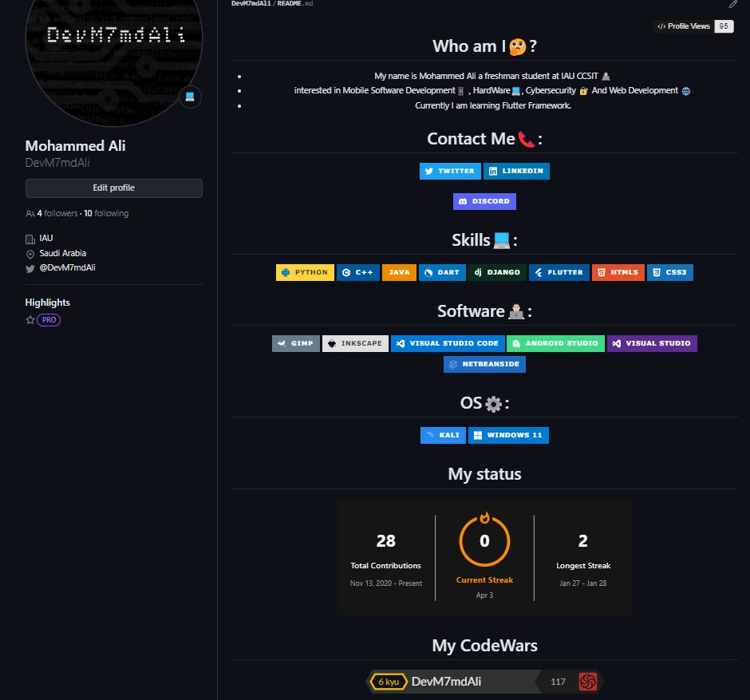Click the README file name link
Screen dimensions: 750x700
point(294,3)
